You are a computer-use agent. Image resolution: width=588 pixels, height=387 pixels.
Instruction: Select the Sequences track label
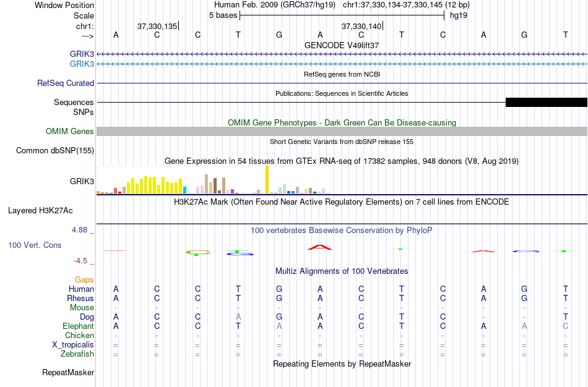pos(74,102)
